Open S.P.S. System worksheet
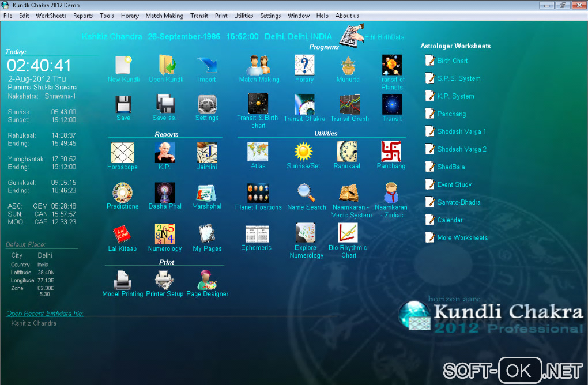588x385 pixels. tap(459, 78)
